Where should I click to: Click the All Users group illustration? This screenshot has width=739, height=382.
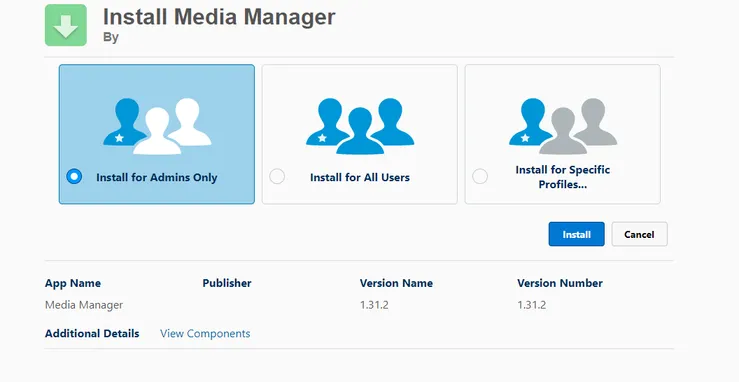(x=360, y=126)
